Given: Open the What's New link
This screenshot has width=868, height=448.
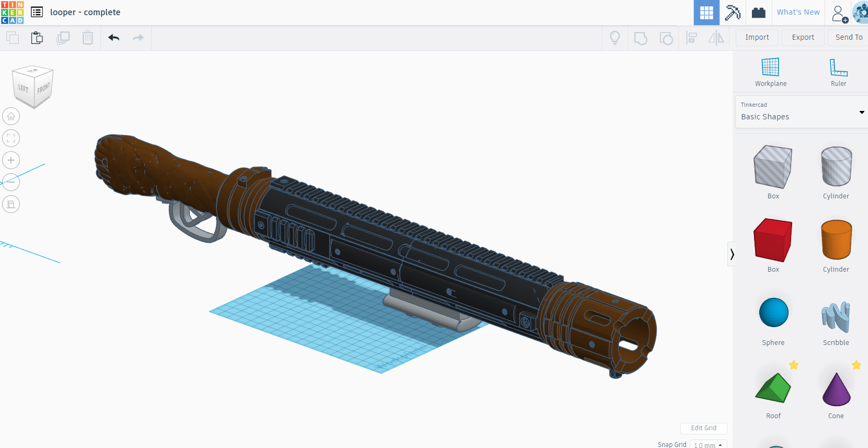Looking at the screenshot, I should click(798, 12).
